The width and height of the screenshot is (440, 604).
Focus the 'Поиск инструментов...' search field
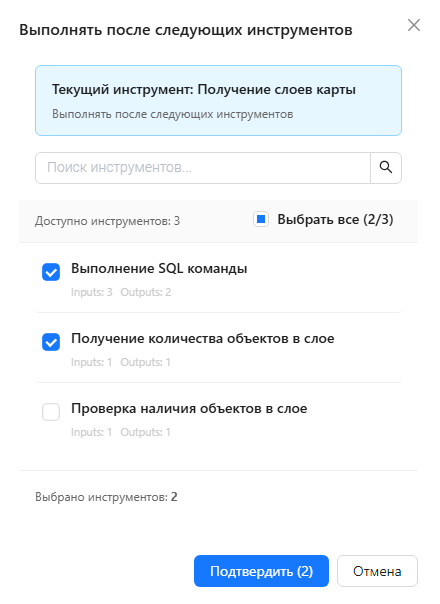pos(203,168)
